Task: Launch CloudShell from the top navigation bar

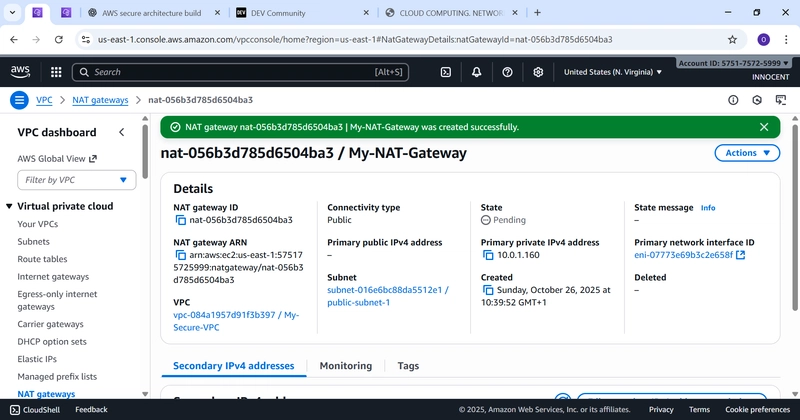Action: pos(445,72)
